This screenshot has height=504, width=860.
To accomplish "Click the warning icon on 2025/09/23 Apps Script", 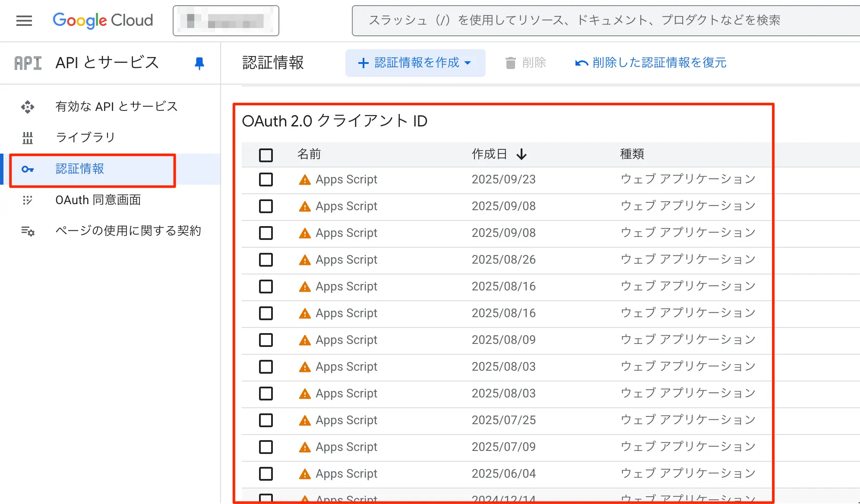I will tap(305, 180).
